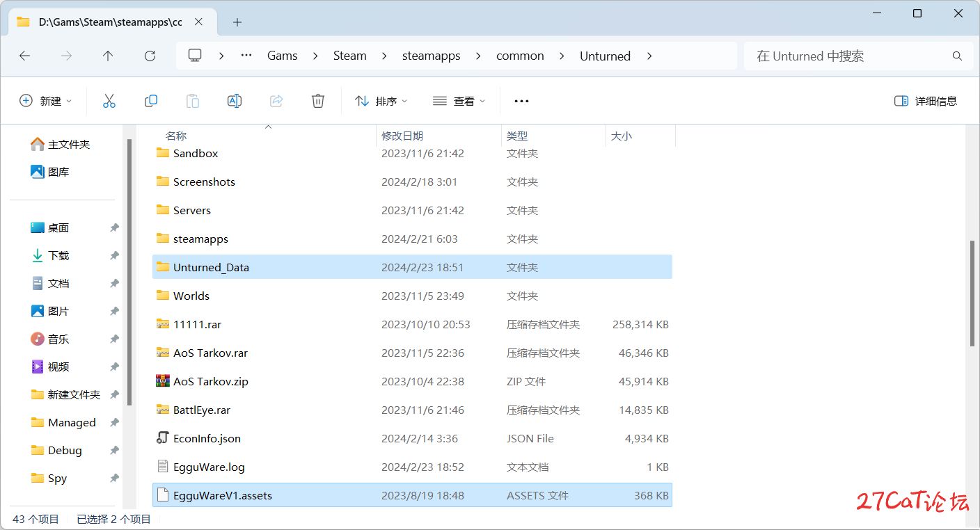Expand the chevron after Gams in address bar
Image resolution: width=980 pixels, height=530 pixels.
point(315,56)
